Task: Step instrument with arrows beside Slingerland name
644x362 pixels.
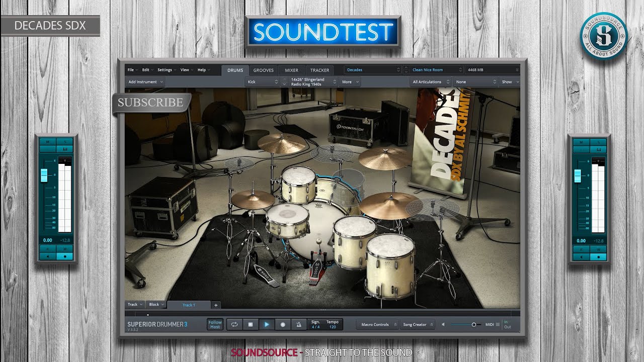Action: pos(284,81)
